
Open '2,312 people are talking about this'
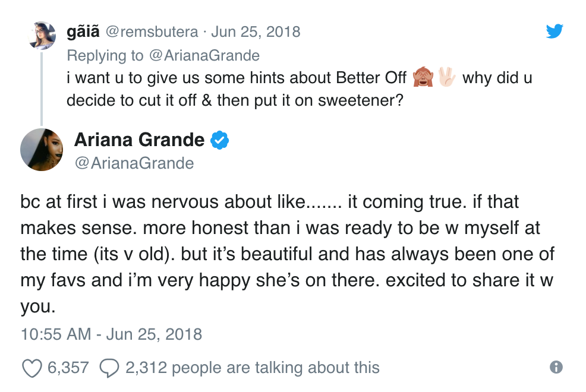pos(252,368)
